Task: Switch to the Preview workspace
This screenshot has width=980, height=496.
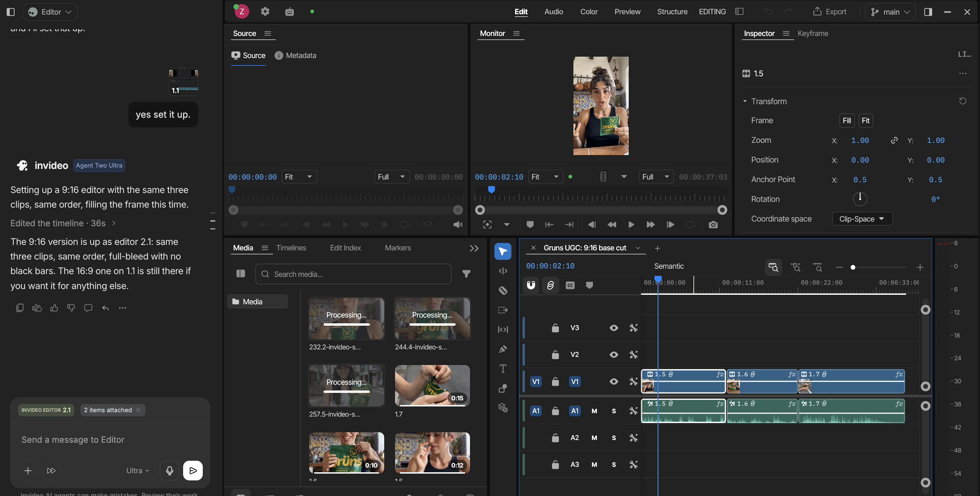Action: 627,12
